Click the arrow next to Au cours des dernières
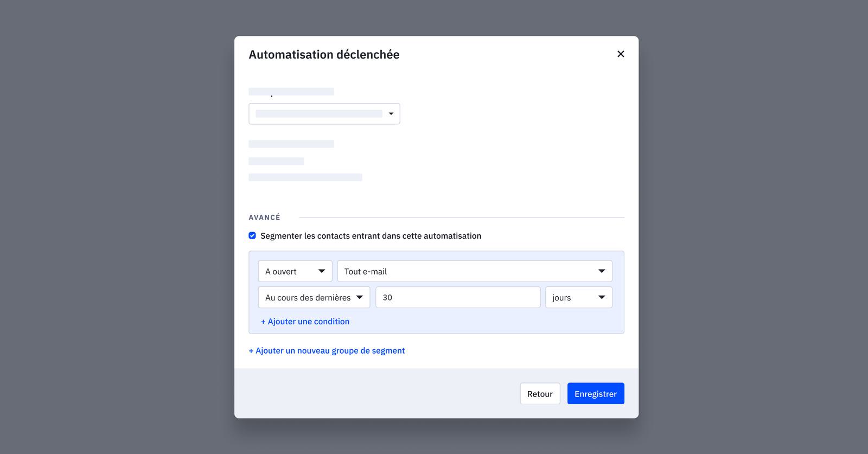This screenshot has height=454, width=868. point(359,297)
